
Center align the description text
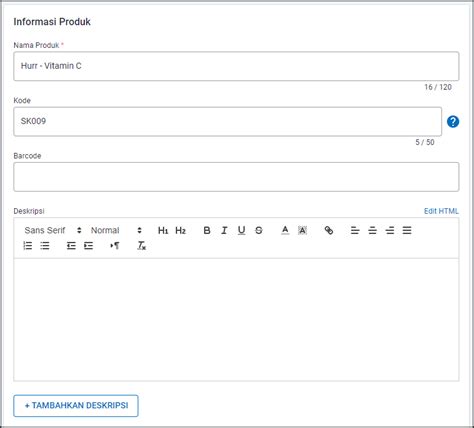372,230
